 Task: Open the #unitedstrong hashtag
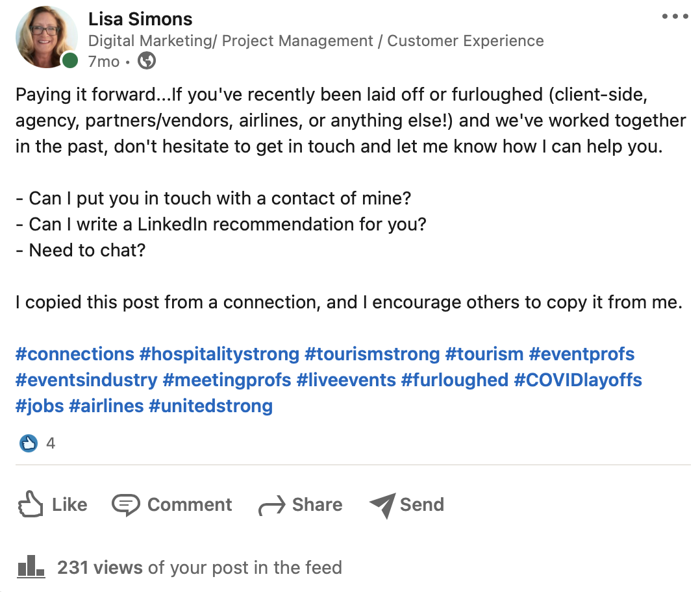210,406
